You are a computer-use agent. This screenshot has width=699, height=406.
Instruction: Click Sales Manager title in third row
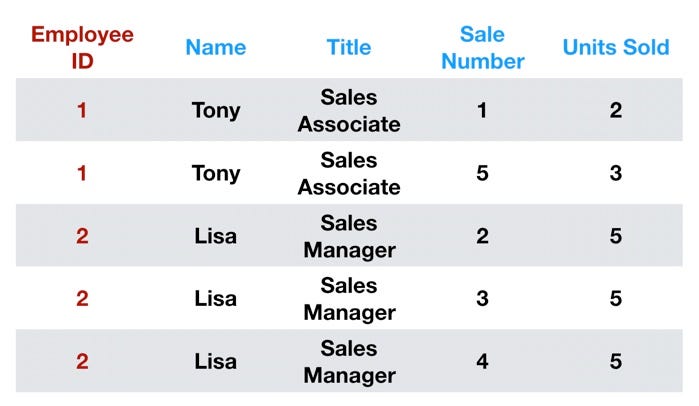pos(349,237)
